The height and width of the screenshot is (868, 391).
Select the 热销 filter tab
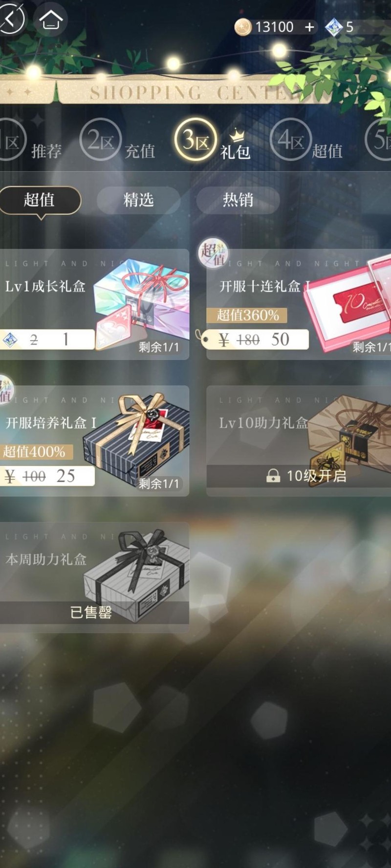pos(238,200)
